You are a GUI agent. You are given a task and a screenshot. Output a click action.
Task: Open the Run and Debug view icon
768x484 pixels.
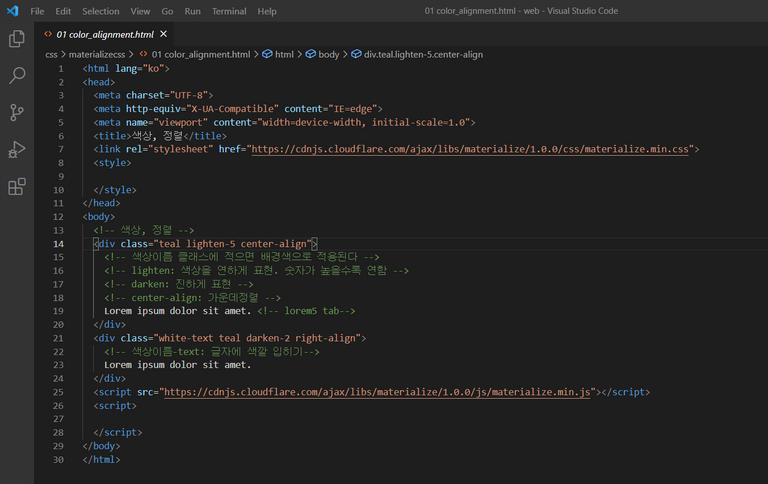pos(17,149)
